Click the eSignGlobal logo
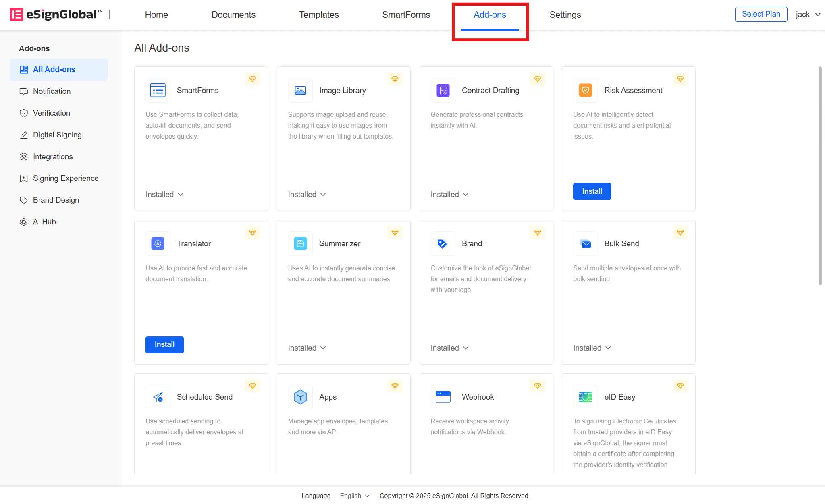The height and width of the screenshot is (504, 825). [56, 15]
